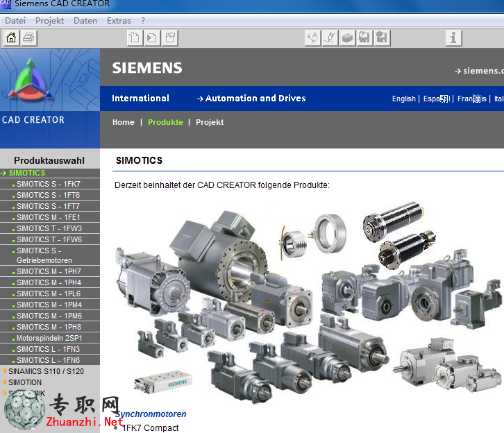Go to the Home navigation tab
The height and width of the screenshot is (433, 504).
click(124, 122)
